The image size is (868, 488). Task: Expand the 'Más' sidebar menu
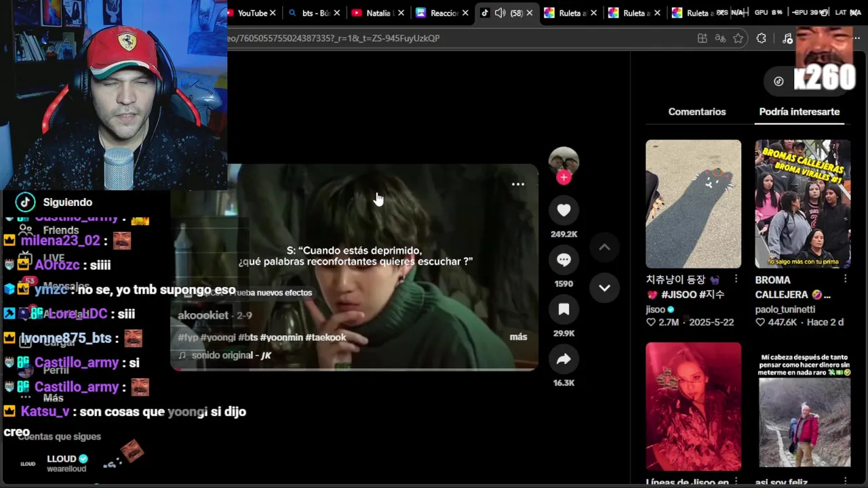53,398
